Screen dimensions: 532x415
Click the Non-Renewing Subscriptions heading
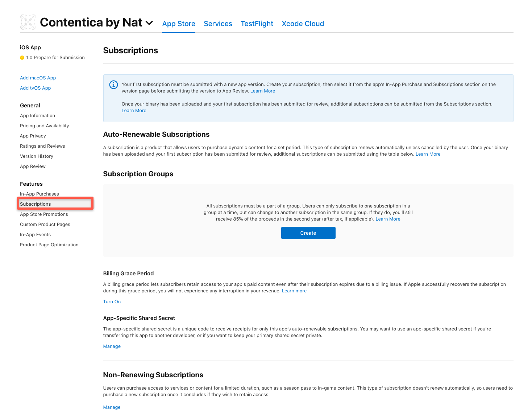tap(153, 375)
